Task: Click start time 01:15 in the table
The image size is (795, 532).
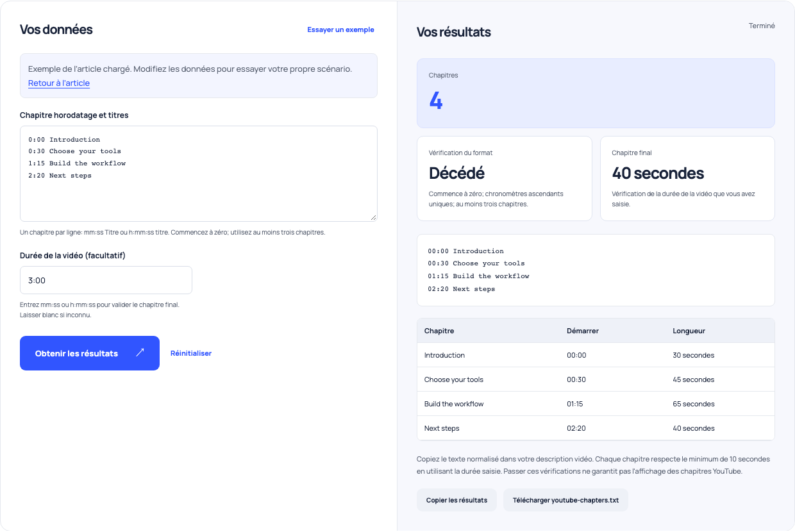Action: [x=576, y=404]
